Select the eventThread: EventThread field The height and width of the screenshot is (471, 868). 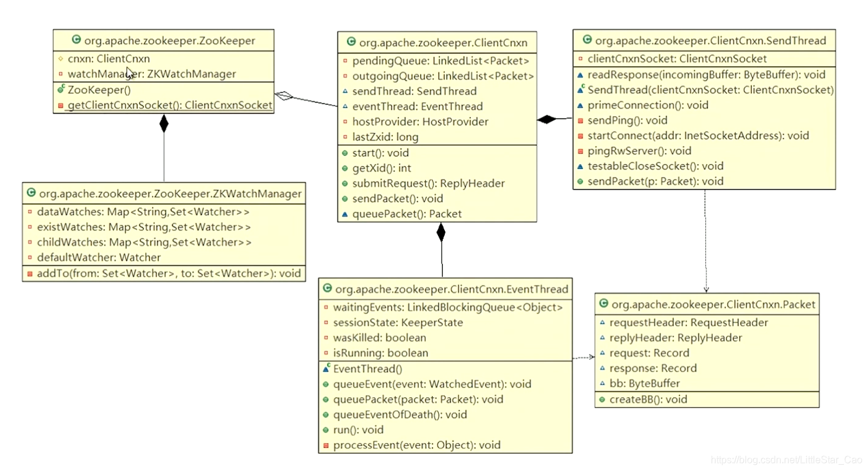(417, 106)
